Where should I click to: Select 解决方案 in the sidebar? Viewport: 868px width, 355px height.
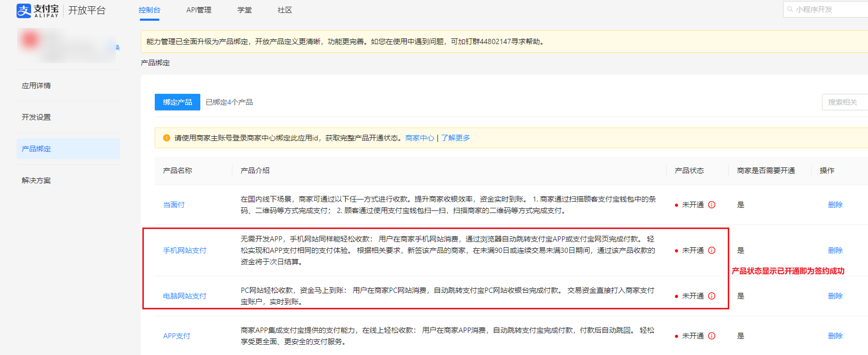(68, 180)
